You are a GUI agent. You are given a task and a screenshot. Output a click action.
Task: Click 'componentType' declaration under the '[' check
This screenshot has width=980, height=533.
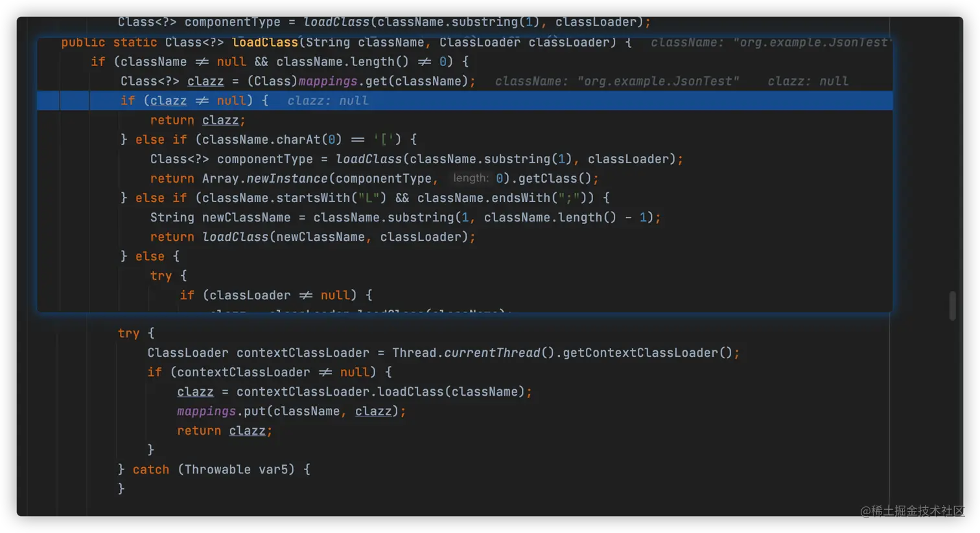[x=264, y=159]
